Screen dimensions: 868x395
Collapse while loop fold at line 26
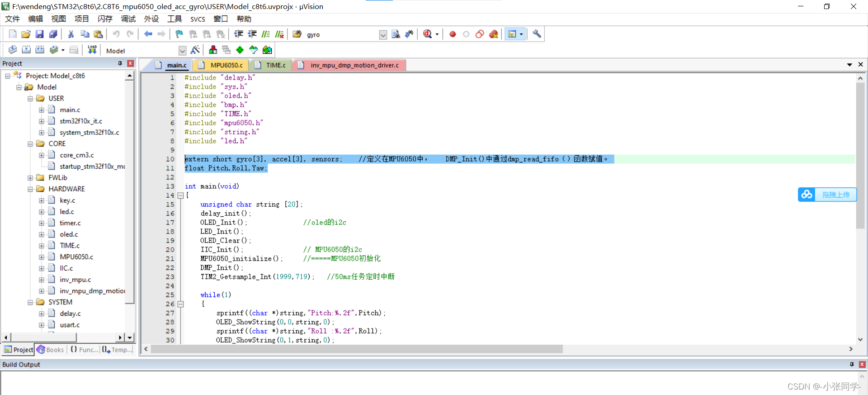point(180,304)
